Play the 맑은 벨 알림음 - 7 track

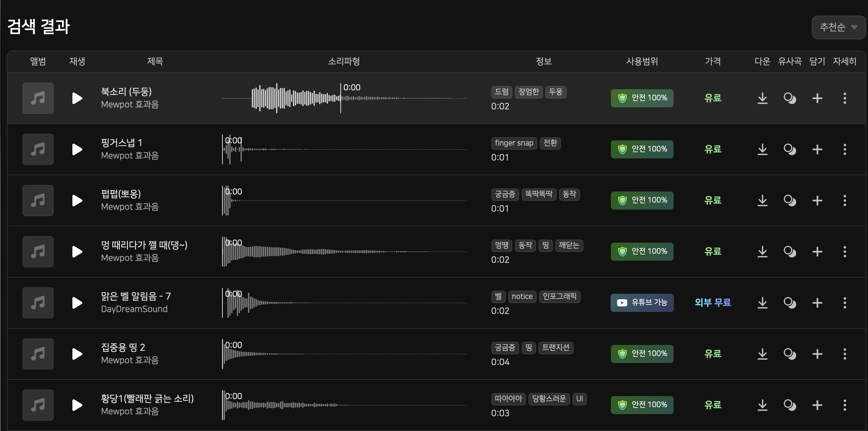point(77,303)
